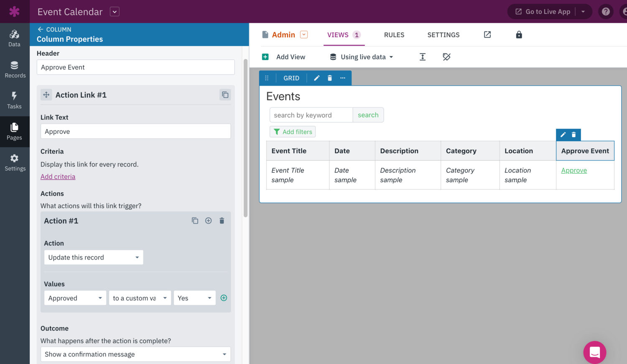Image resolution: width=627 pixels, height=364 pixels.
Task: Click the Add criteria link
Action: point(58,176)
